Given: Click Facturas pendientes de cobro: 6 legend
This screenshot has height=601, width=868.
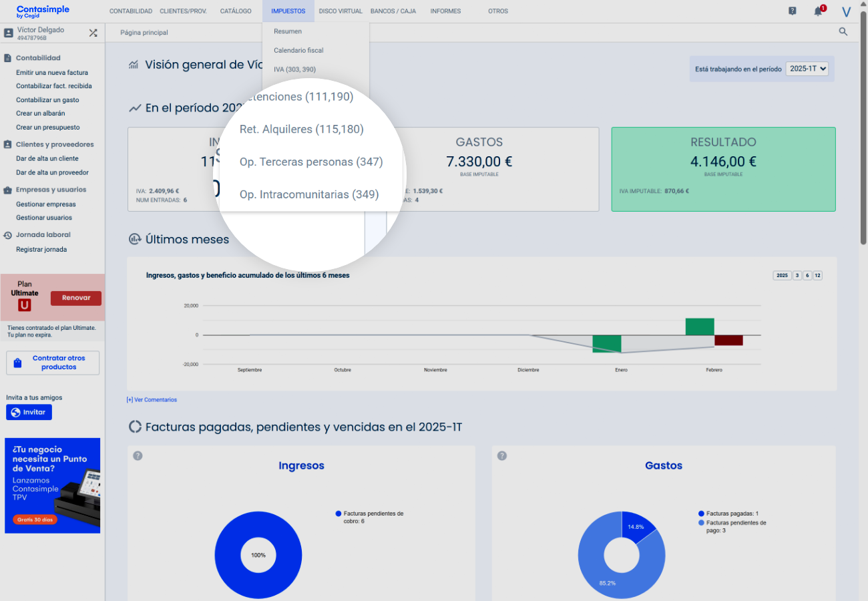Looking at the screenshot, I should click(369, 517).
